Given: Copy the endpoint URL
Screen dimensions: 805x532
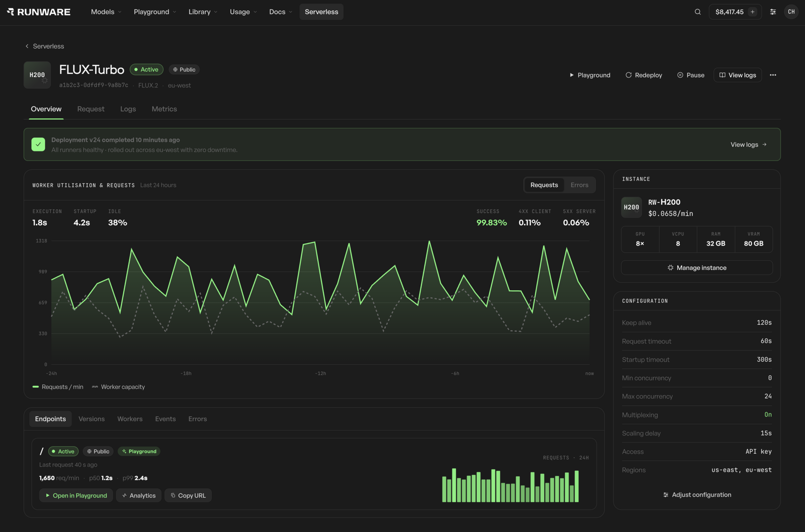Looking at the screenshot, I should tap(188, 496).
